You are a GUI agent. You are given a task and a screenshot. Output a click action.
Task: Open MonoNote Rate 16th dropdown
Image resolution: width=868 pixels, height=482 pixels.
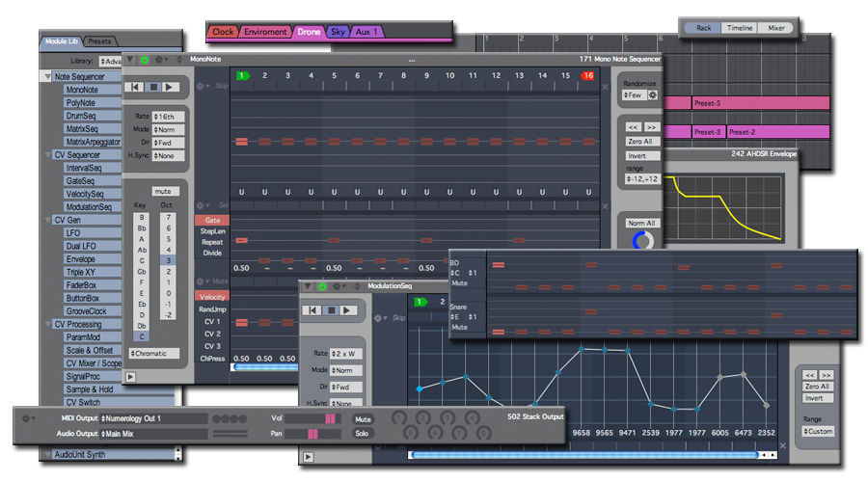click(x=168, y=117)
